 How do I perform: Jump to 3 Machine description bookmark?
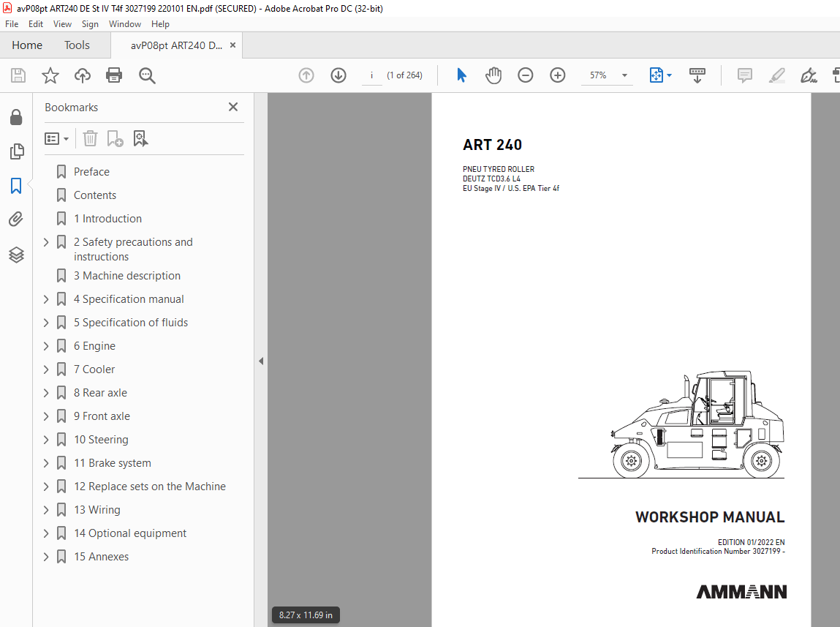tap(127, 276)
